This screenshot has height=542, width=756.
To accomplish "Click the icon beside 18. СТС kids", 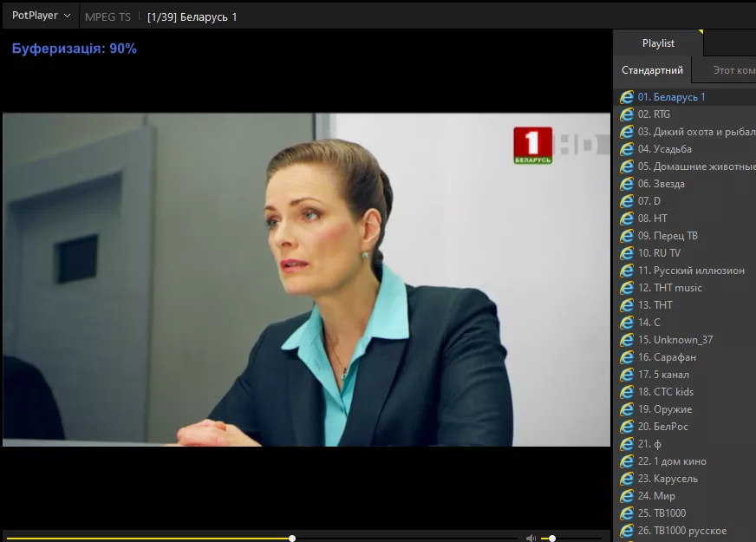I will click(626, 393).
